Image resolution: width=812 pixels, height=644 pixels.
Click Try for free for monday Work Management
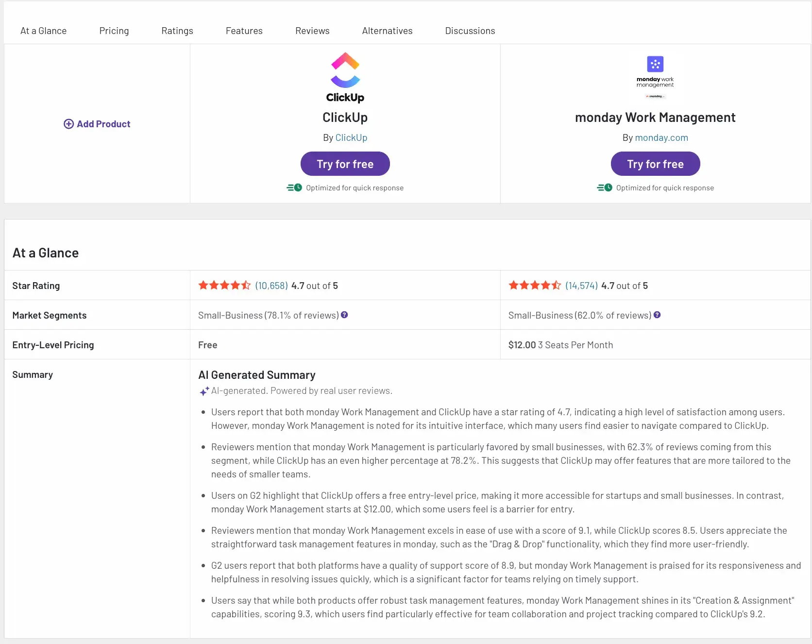pyautogui.click(x=655, y=164)
